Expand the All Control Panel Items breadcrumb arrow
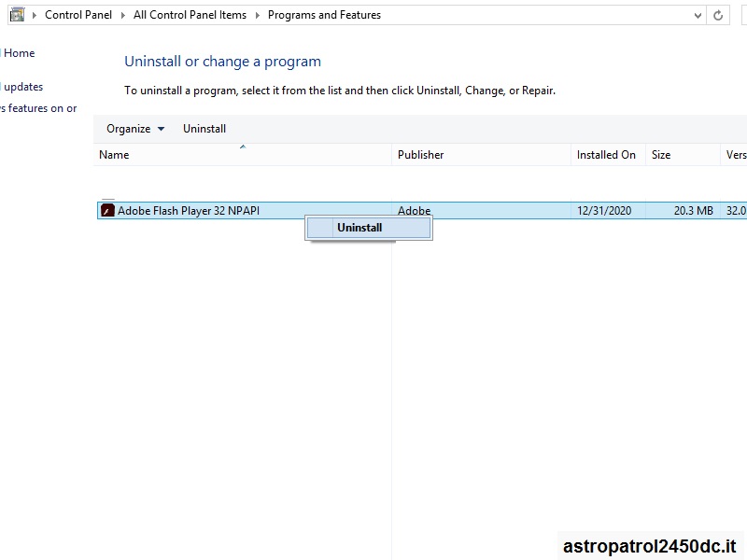747x560 pixels. [258, 15]
